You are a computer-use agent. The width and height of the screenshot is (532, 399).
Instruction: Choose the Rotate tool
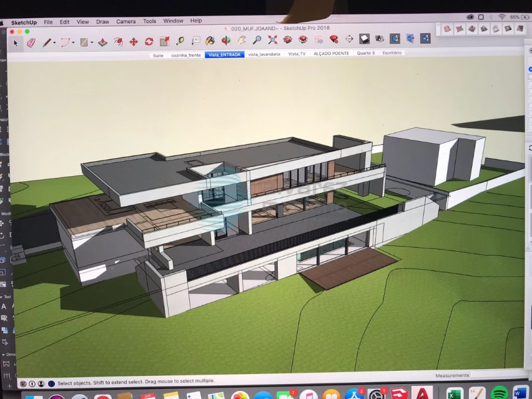pos(149,42)
